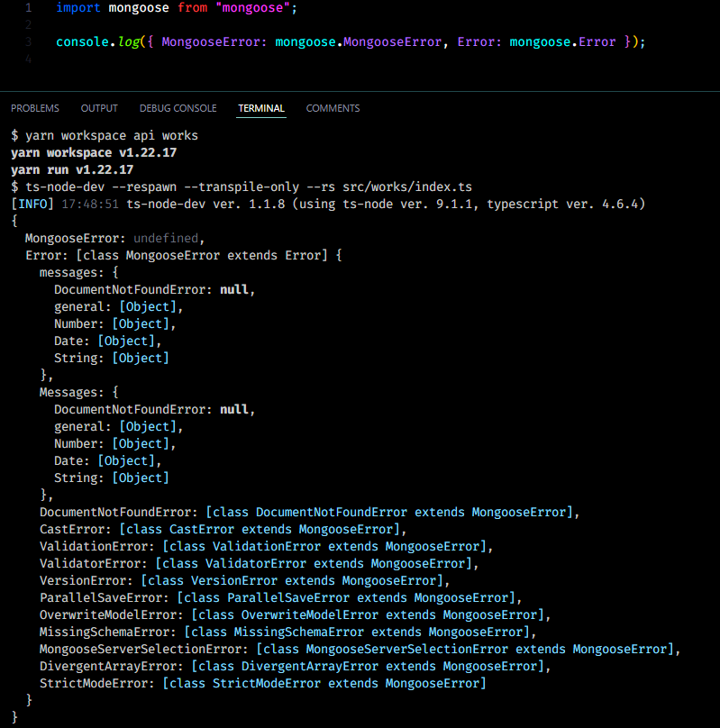Click the 'ts-node-dev --respawn' command line
This screenshot has height=728, width=720.
(x=242, y=187)
